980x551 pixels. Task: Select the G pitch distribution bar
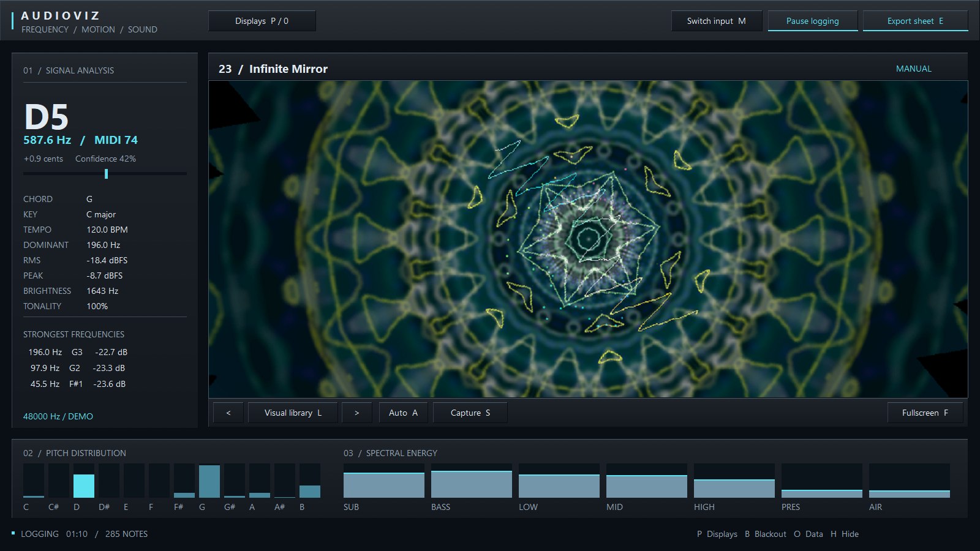click(209, 481)
